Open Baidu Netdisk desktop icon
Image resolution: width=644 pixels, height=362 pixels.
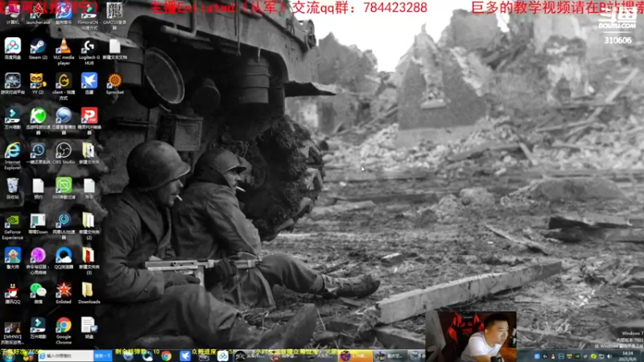[x=12, y=49]
